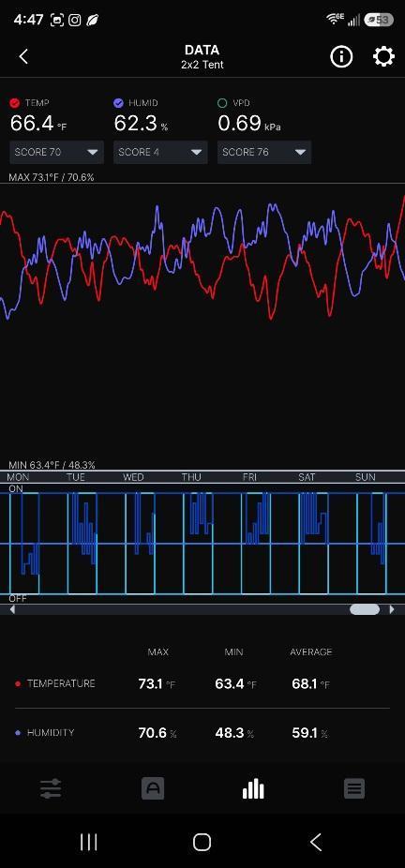The height and width of the screenshot is (868, 405).
Task: Tap Android recent apps button
Action: (89, 842)
